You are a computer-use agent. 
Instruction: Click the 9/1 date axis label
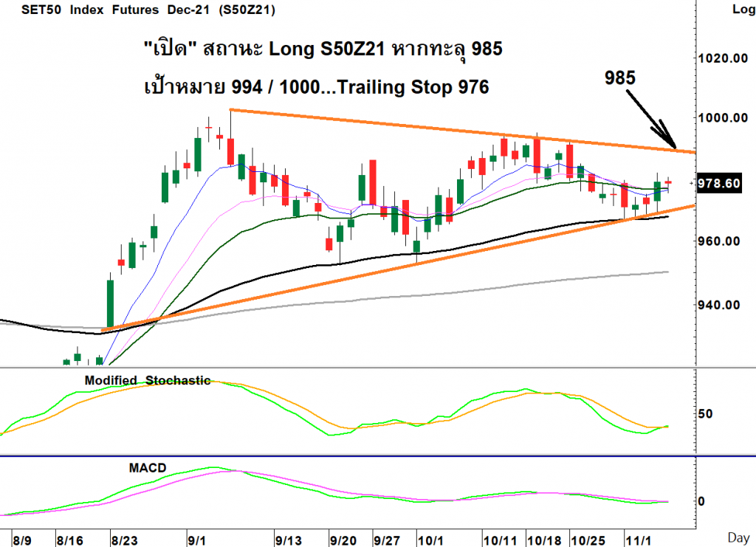coord(196,540)
